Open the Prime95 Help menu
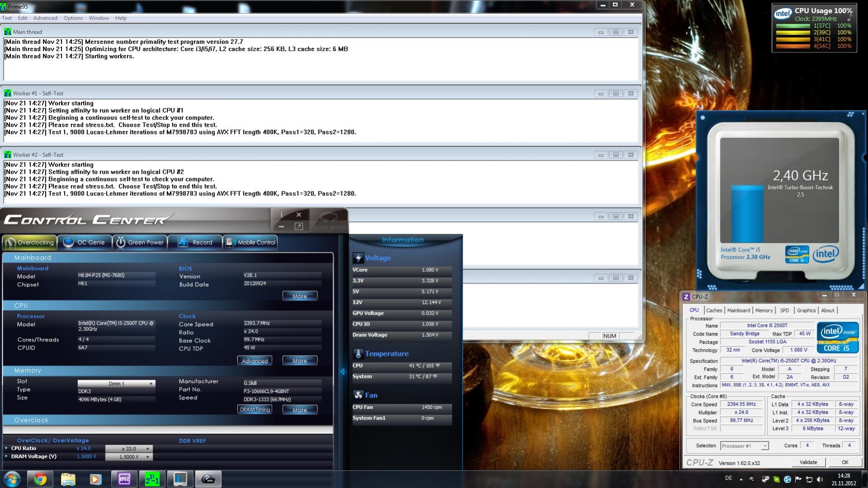 (x=121, y=18)
